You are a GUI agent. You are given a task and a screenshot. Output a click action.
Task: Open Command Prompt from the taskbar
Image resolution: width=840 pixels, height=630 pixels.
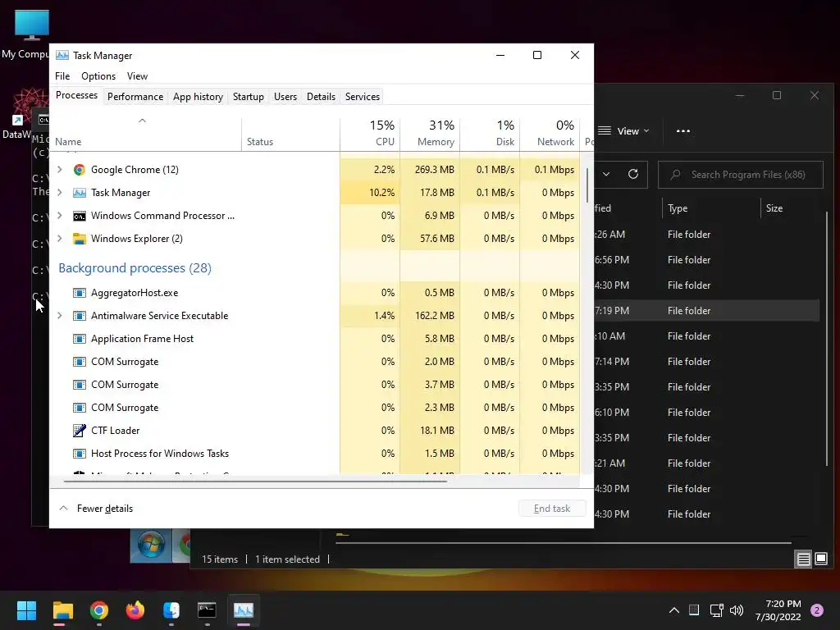(x=207, y=610)
